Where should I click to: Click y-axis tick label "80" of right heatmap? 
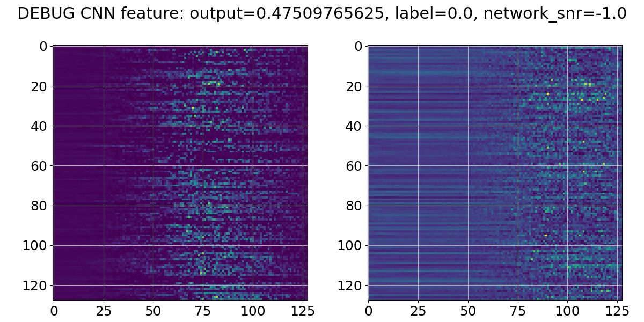click(354, 206)
